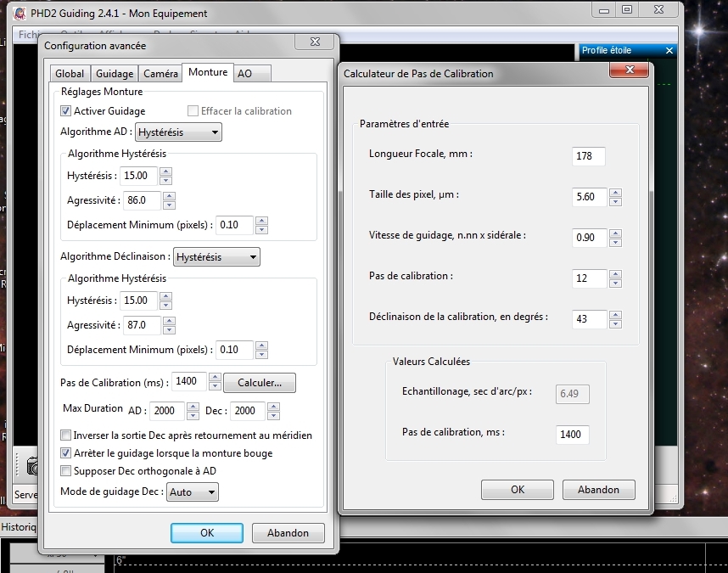The width and height of the screenshot is (728, 573).
Task: Open the Algorithme Déclinaison dropdown
Action: (x=216, y=256)
